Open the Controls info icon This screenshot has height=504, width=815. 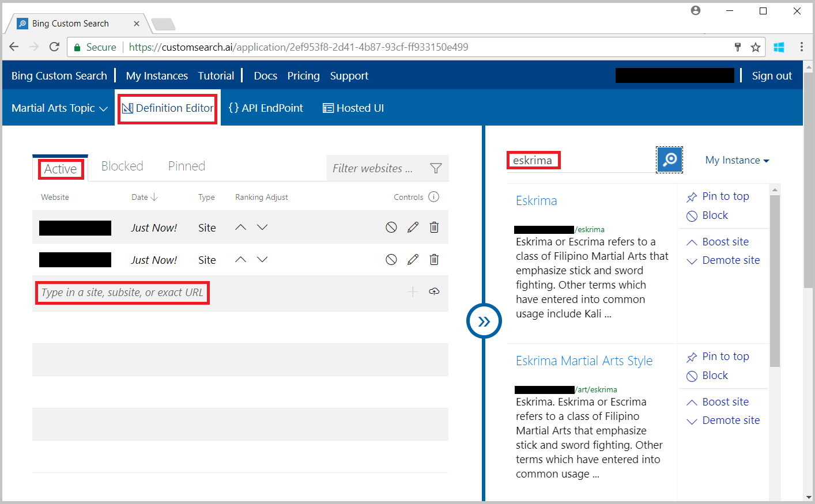click(434, 197)
